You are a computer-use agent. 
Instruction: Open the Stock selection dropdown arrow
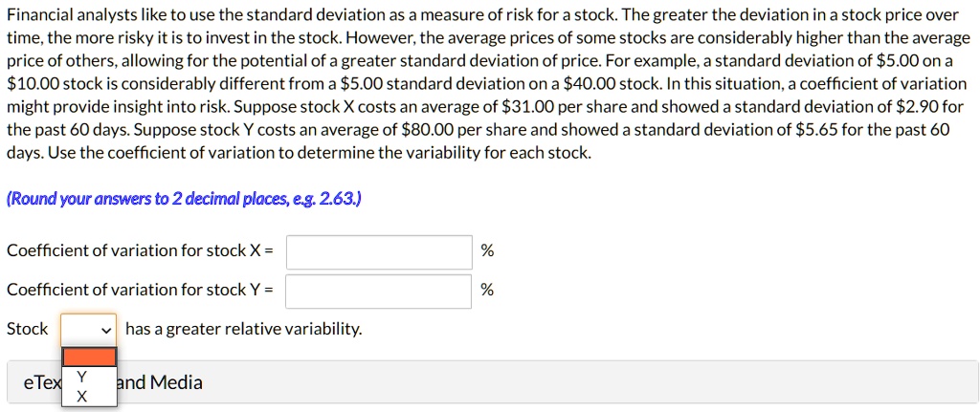pyautogui.click(x=105, y=330)
